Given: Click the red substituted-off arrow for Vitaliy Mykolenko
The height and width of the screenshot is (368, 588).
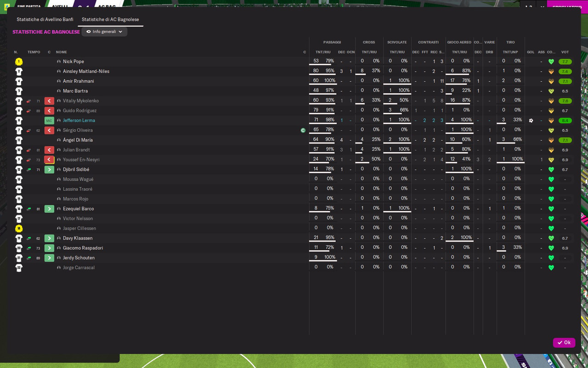Looking at the screenshot, I should [x=49, y=101].
